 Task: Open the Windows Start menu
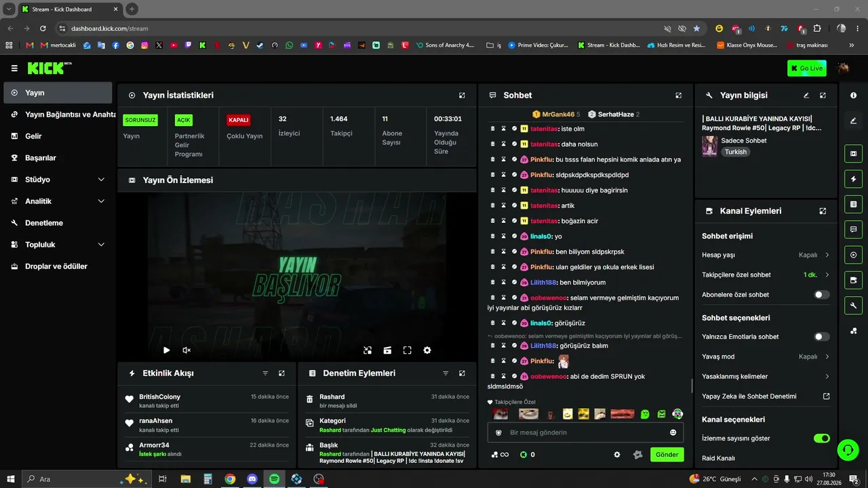(10, 479)
